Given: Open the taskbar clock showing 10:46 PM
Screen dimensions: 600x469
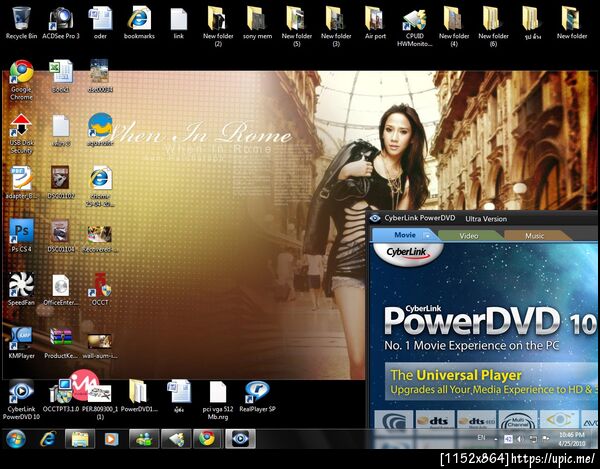Looking at the screenshot, I should tap(572, 439).
